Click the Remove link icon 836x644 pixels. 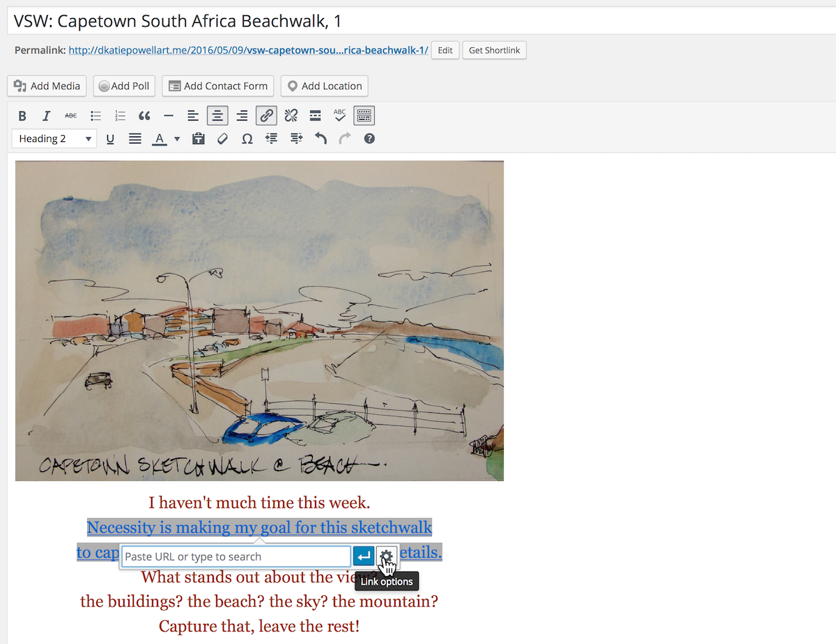coord(291,116)
